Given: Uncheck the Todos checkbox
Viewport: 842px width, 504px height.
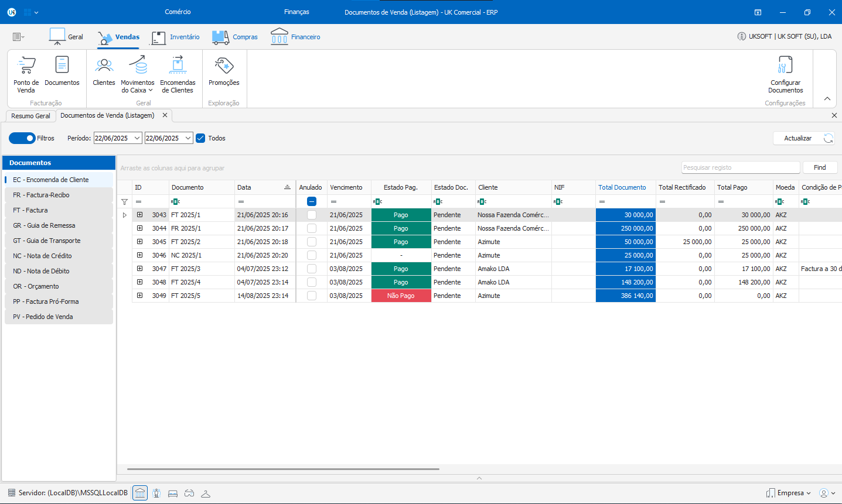Looking at the screenshot, I should pos(200,138).
